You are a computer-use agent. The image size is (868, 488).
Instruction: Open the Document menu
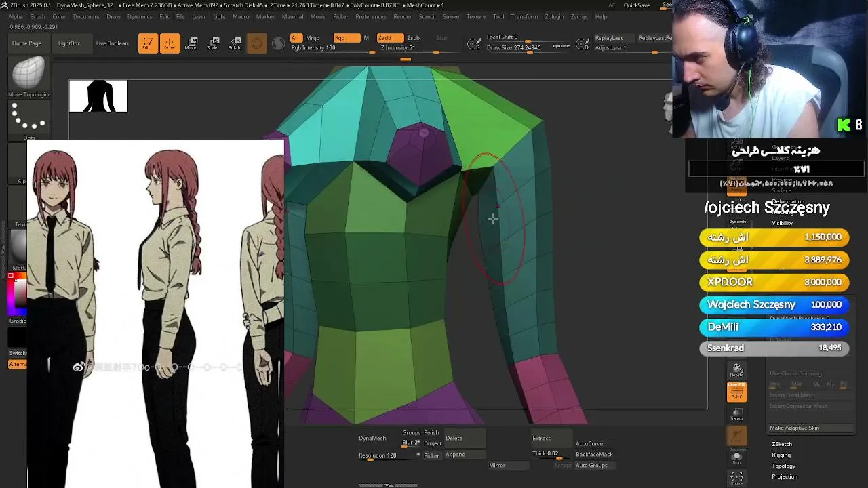click(x=86, y=16)
